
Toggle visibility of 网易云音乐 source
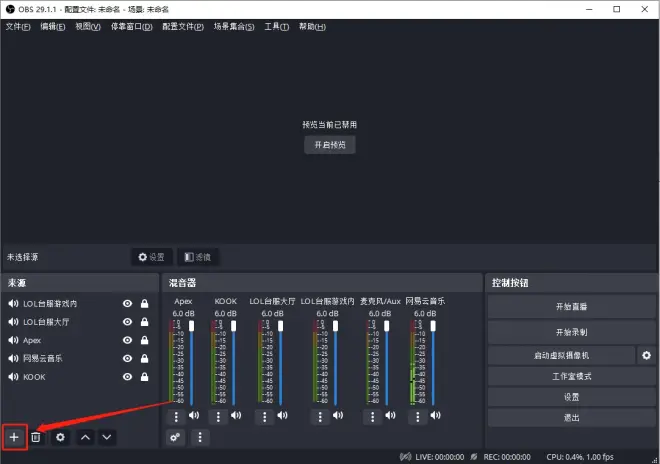coord(128,358)
